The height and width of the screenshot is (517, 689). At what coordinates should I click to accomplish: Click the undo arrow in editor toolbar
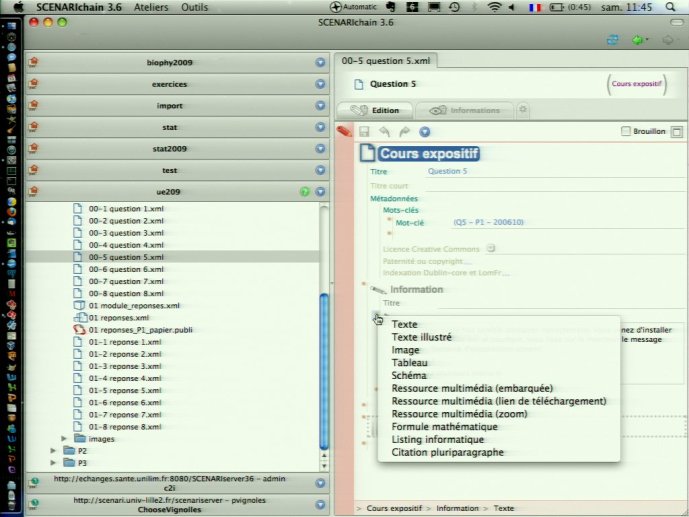tap(384, 132)
